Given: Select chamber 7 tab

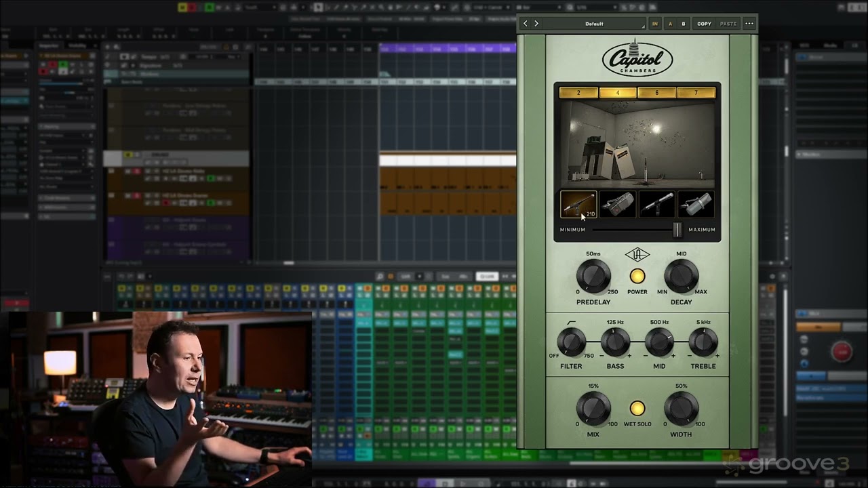Looking at the screenshot, I should 696,93.
